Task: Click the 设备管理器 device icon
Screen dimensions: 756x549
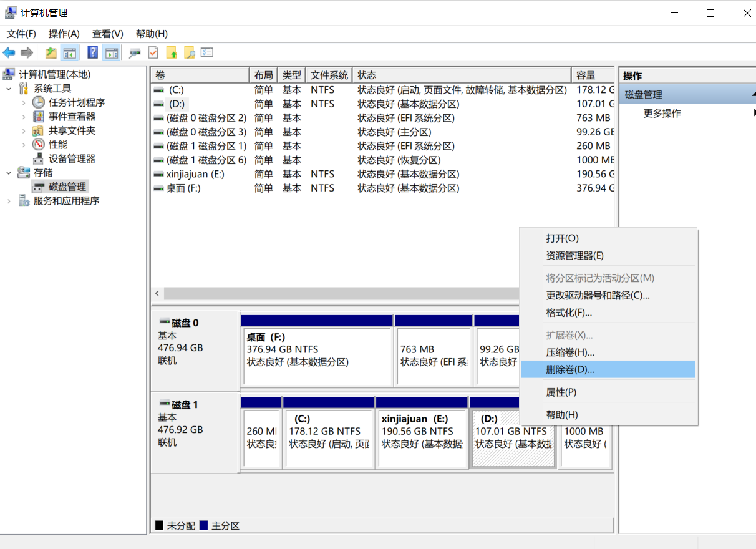Action: 39,158
